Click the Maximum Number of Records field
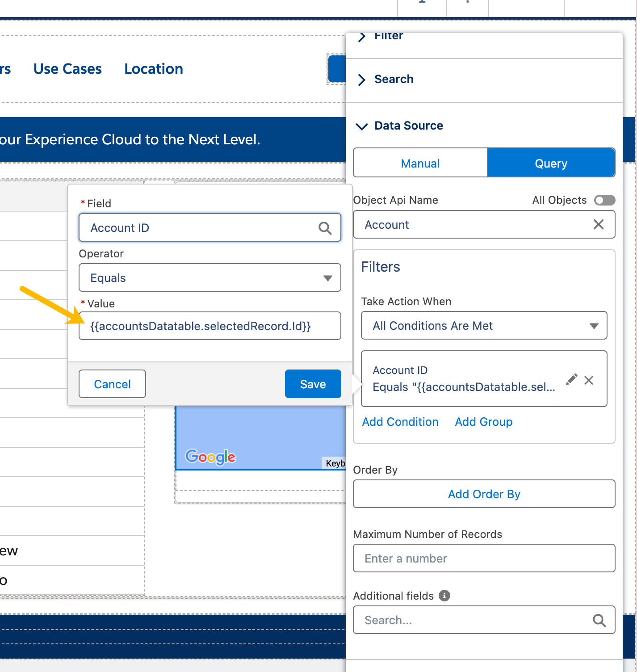 coord(484,559)
